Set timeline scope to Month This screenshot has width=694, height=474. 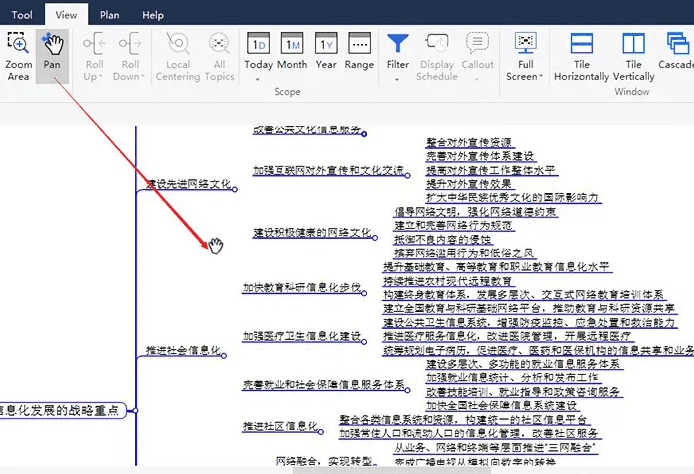coord(292,54)
